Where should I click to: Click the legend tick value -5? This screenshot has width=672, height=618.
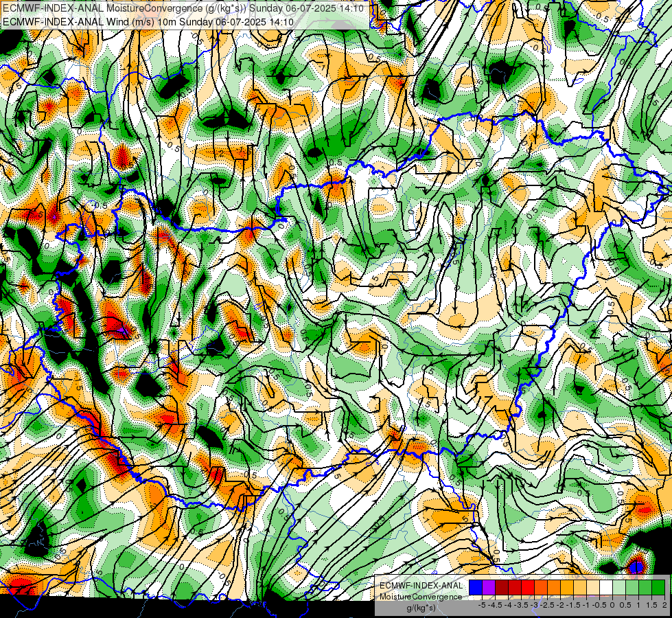point(482,605)
